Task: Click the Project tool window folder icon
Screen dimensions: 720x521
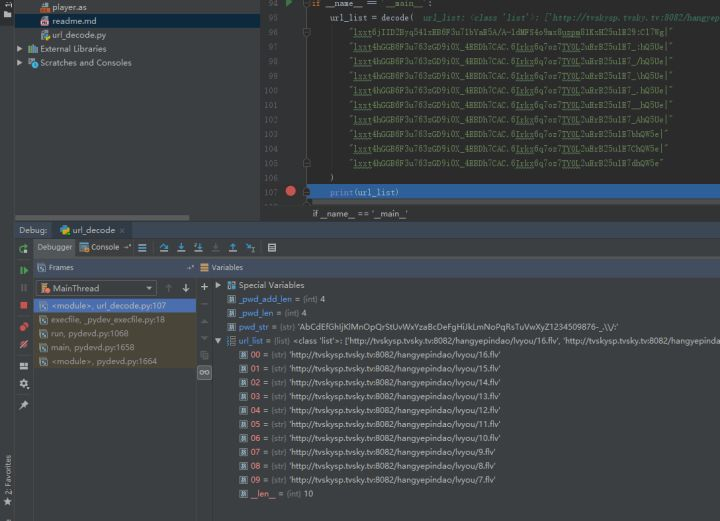Action: tap(7, 14)
